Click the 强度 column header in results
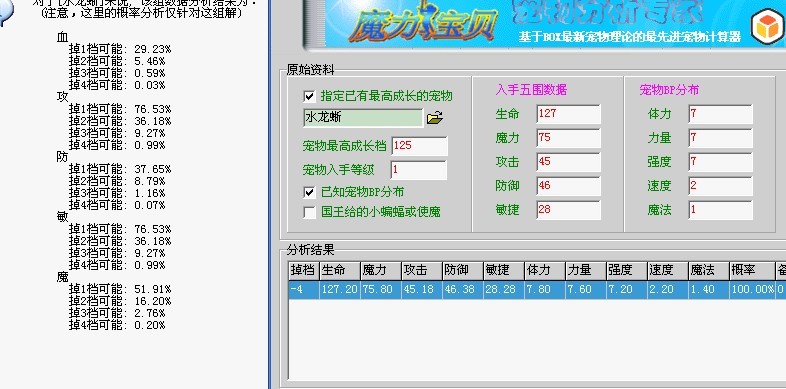This screenshot has height=389, width=786. pos(628,271)
